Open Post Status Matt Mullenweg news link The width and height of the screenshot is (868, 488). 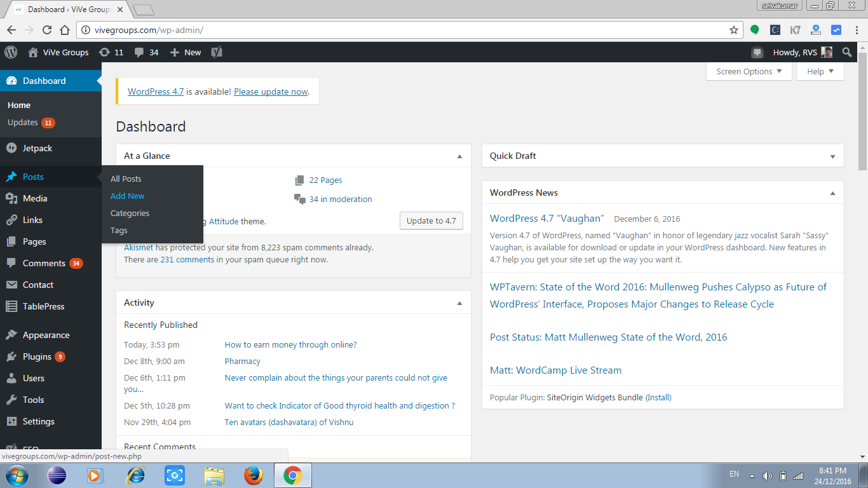coord(609,337)
